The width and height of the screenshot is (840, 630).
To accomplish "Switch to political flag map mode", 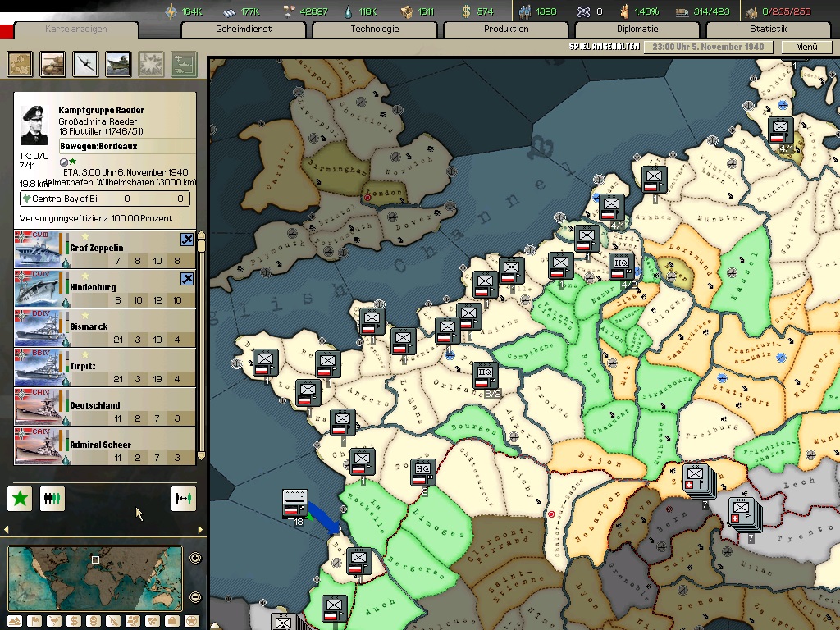I will [x=34, y=622].
